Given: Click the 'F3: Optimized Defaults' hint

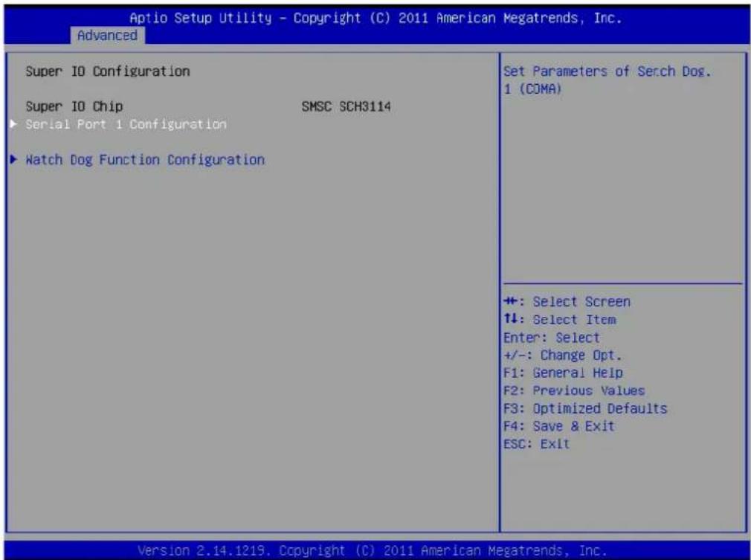Looking at the screenshot, I should tap(585, 408).
